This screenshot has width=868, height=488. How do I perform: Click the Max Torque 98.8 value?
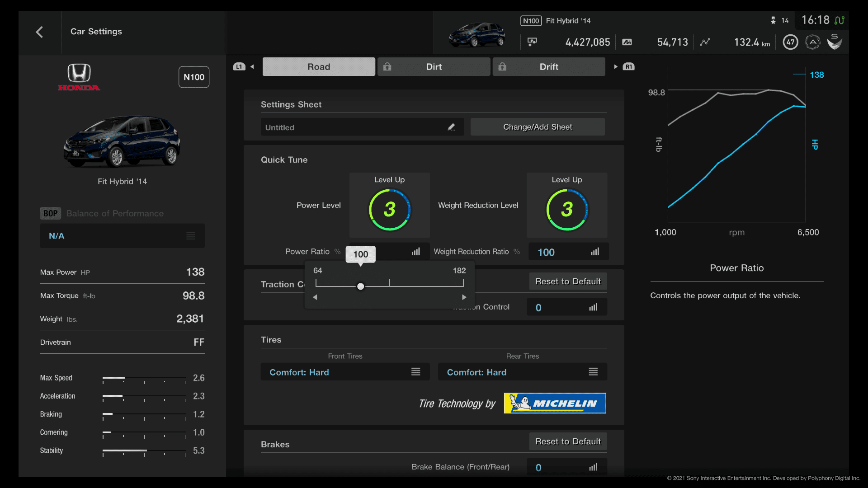click(193, 296)
